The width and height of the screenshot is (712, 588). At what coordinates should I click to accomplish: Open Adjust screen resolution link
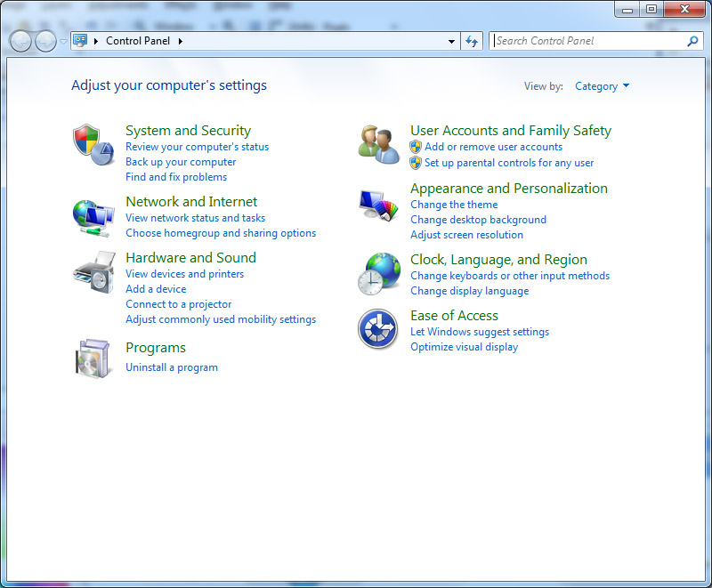466,235
